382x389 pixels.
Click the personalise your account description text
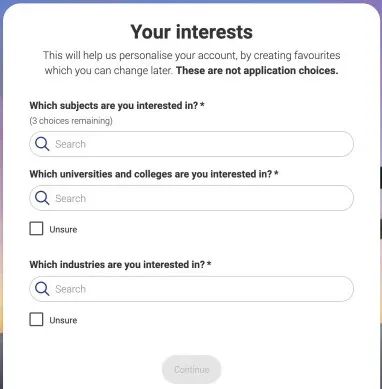pos(191,63)
